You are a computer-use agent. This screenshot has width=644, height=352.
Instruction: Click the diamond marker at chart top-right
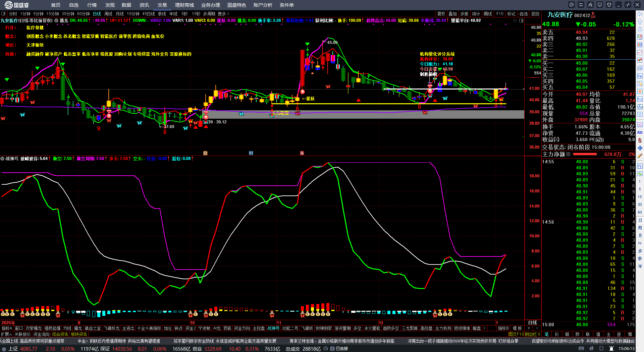point(515,20)
